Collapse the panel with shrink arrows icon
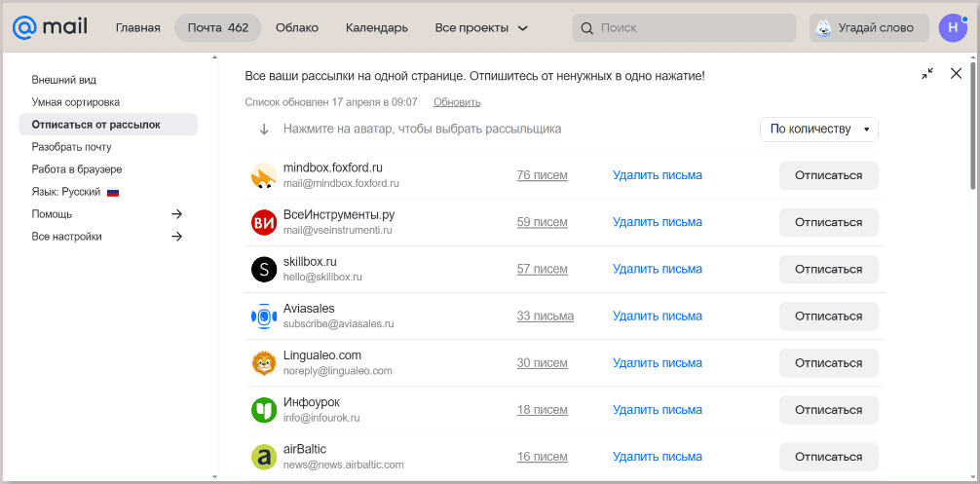Viewport: 980px width, 484px height. click(927, 74)
